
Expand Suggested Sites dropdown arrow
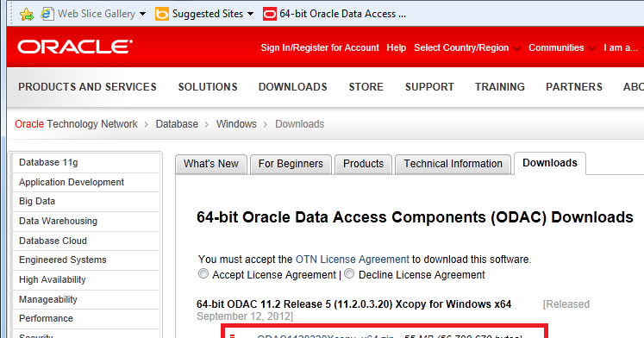click(250, 14)
